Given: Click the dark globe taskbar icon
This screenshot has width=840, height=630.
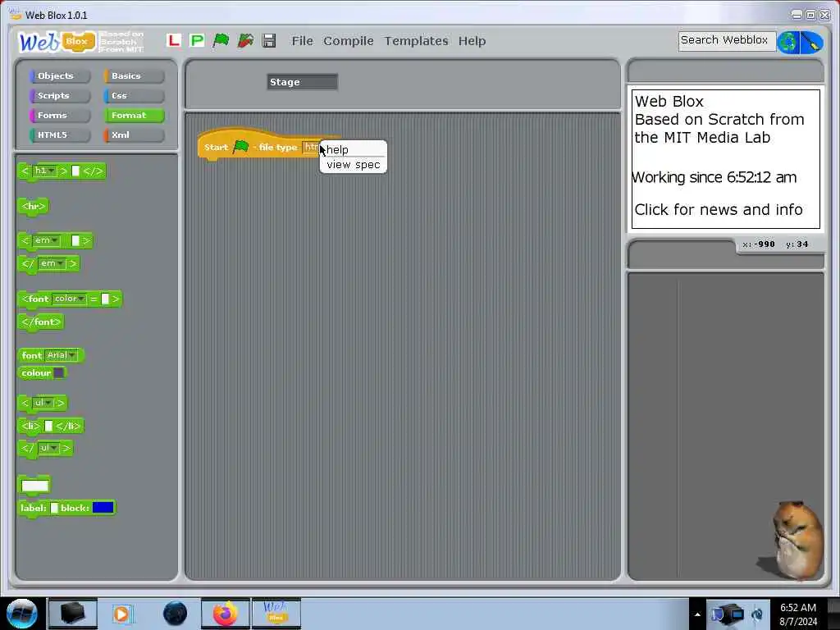Looking at the screenshot, I should click(x=176, y=614).
